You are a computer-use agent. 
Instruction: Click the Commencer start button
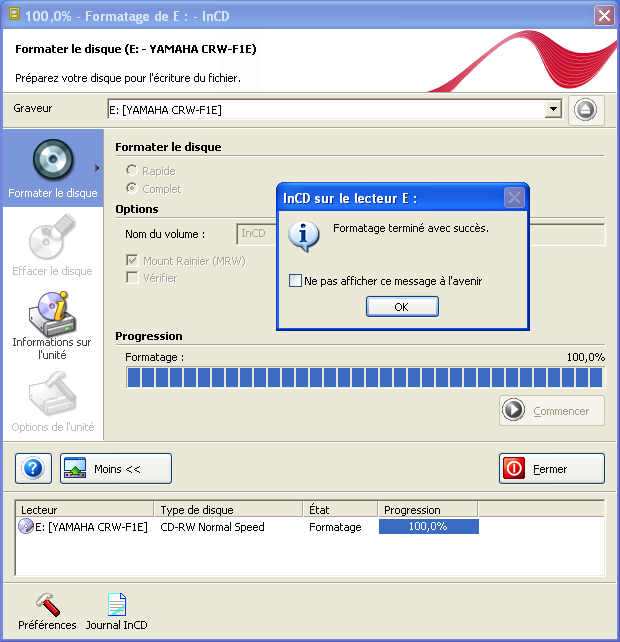[x=552, y=410]
